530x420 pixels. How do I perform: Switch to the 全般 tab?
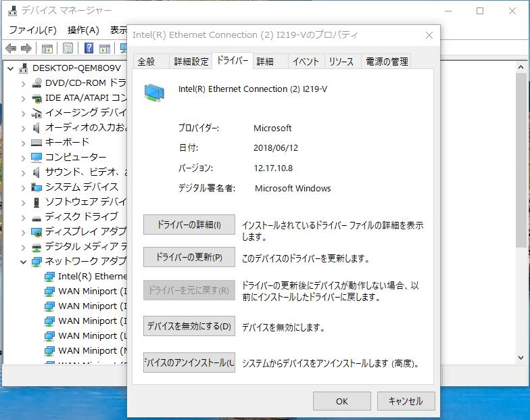tap(151, 62)
